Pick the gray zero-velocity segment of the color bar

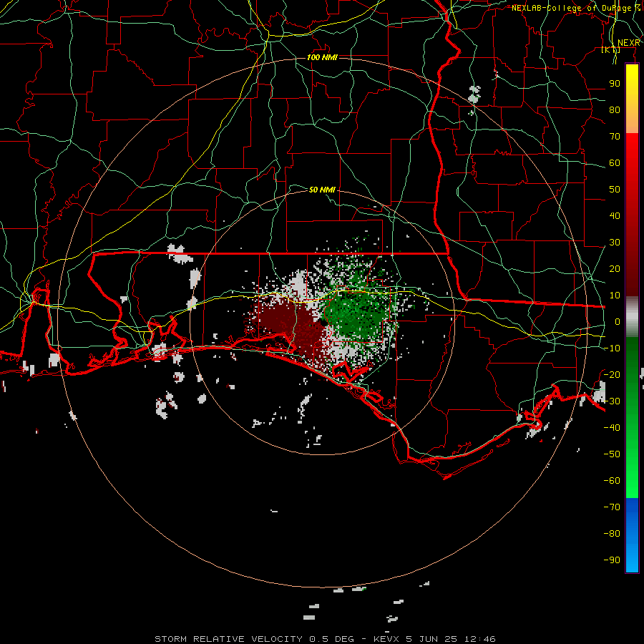632,317
